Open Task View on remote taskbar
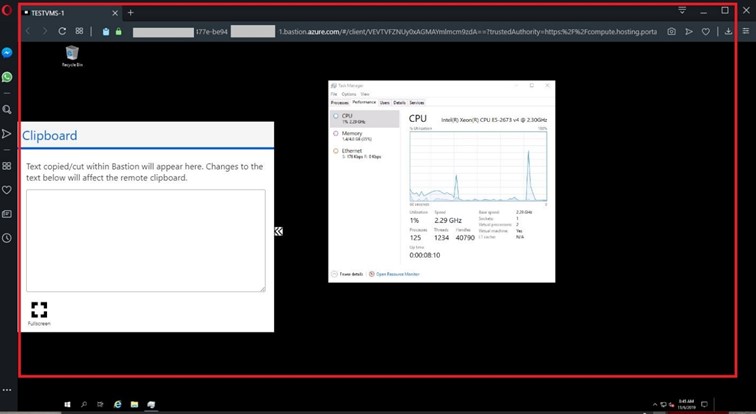The height and width of the screenshot is (414, 756). (100, 404)
